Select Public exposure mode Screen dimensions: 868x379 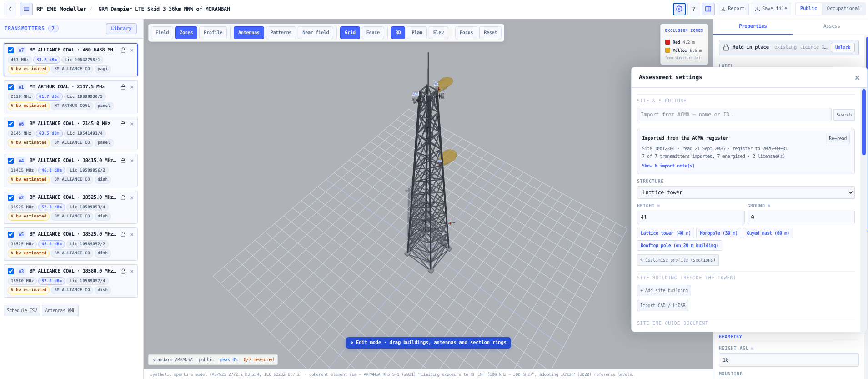808,9
